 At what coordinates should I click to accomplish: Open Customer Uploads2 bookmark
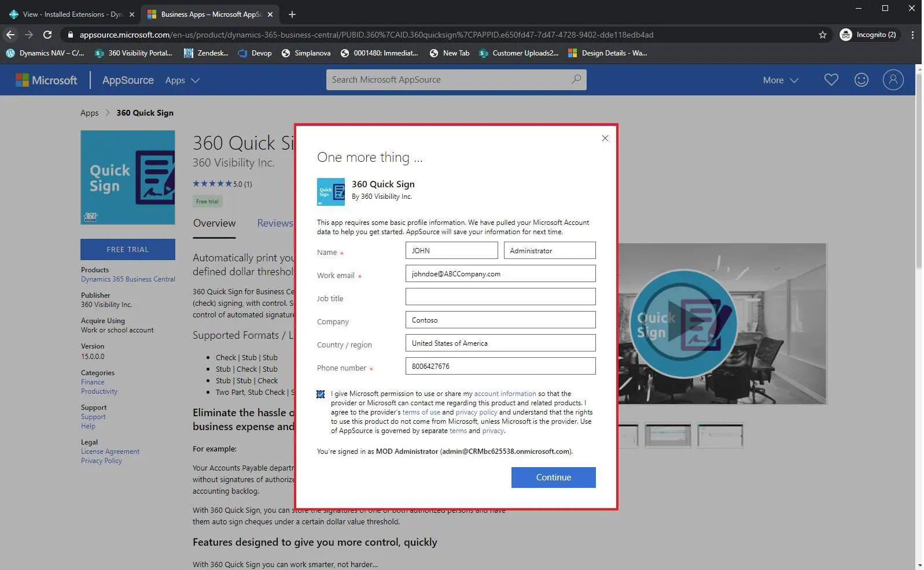click(519, 53)
